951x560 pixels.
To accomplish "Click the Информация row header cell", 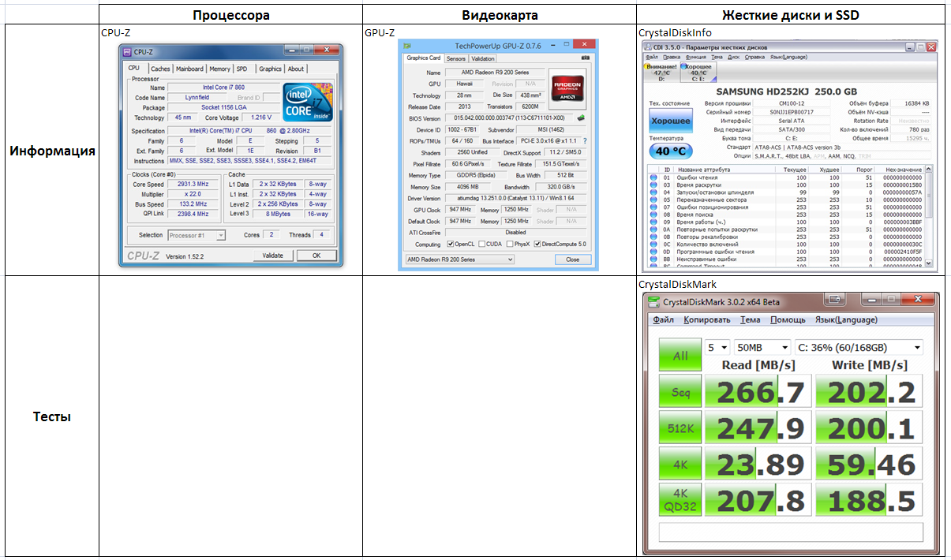I will click(x=52, y=150).
